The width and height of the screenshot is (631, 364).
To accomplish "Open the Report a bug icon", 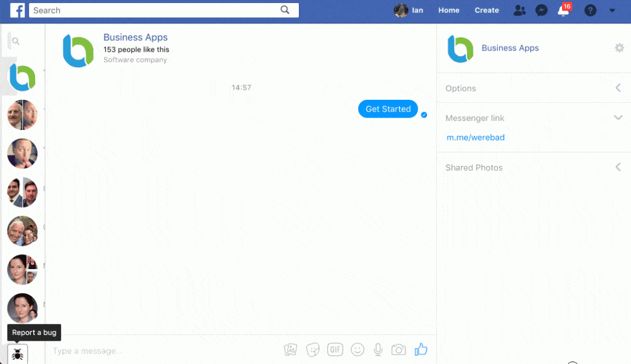I will click(x=17, y=354).
